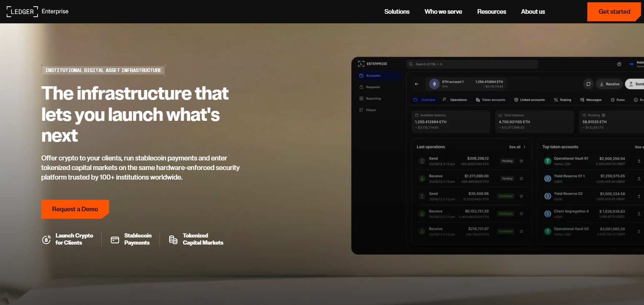Open the Solutions menu

click(397, 12)
